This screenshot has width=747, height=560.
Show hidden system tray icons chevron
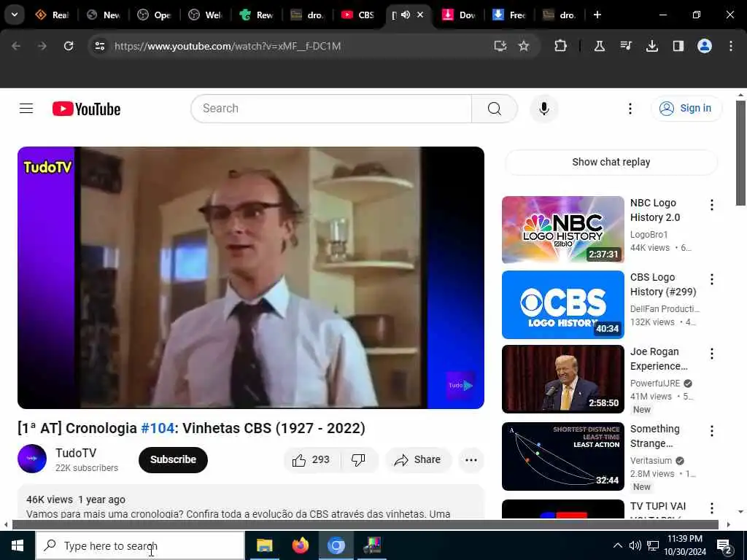pyautogui.click(x=617, y=545)
